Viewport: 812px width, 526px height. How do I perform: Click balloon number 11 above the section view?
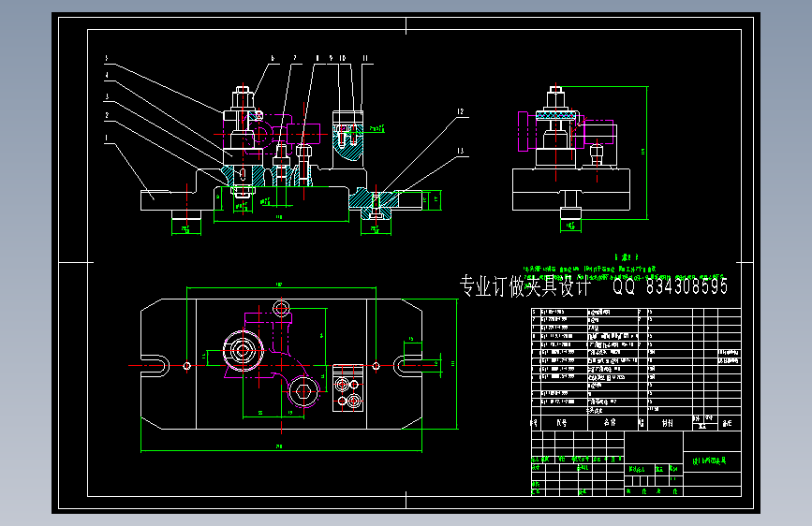tap(365, 59)
